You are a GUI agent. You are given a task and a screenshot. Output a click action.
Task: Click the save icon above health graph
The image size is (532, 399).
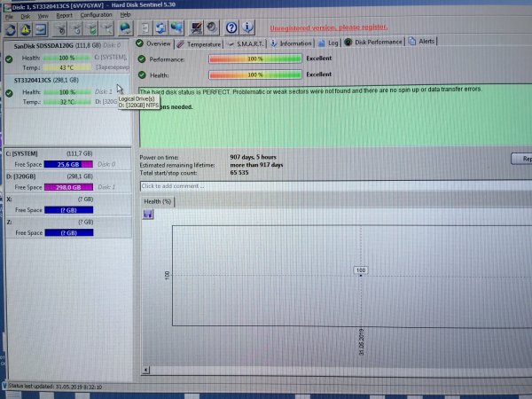[147, 214]
